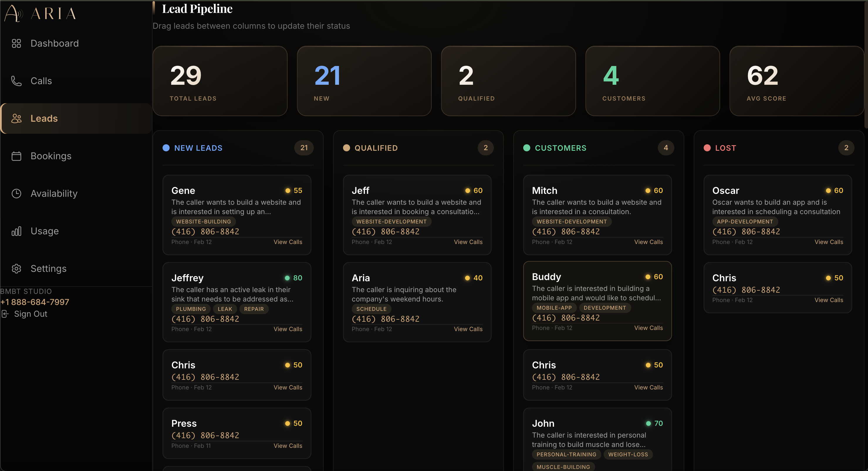Select Bookings from the navigation menu
Viewport: 868px width, 471px height.
point(51,156)
